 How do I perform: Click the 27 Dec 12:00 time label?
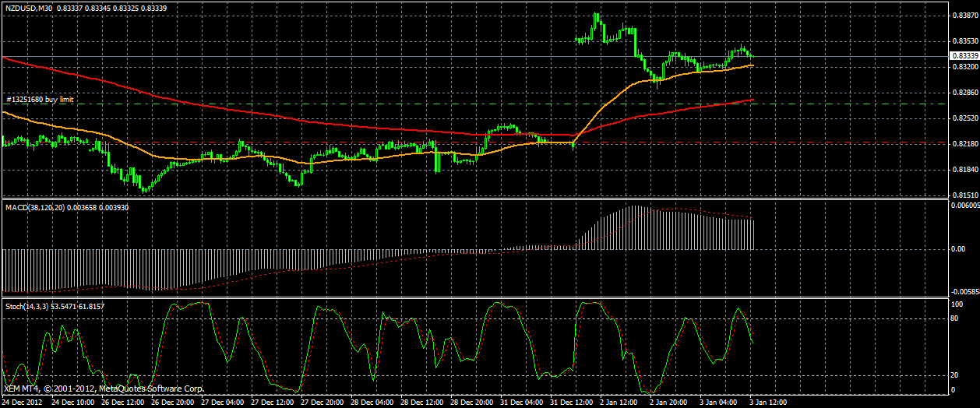click(x=273, y=403)
